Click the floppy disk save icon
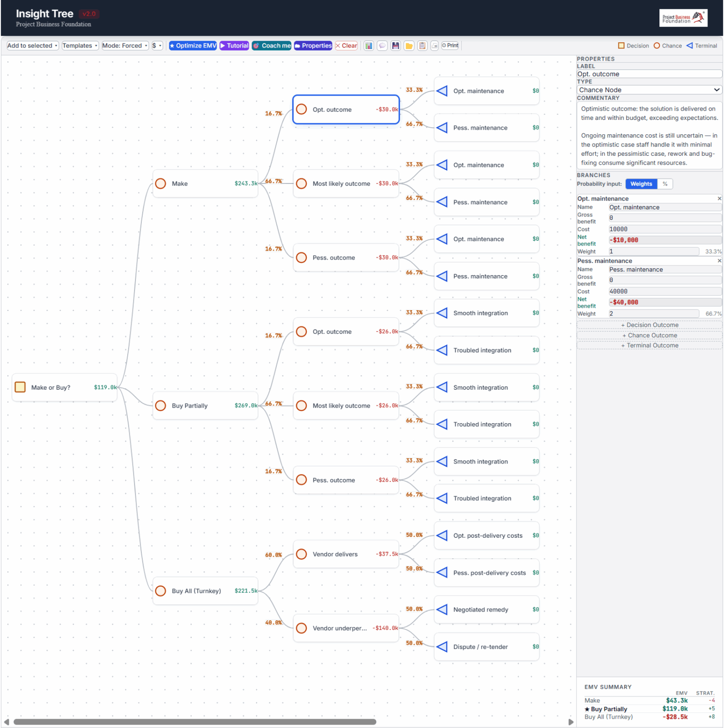This screenshot has width=724, height=728. (x=396, y=46)
